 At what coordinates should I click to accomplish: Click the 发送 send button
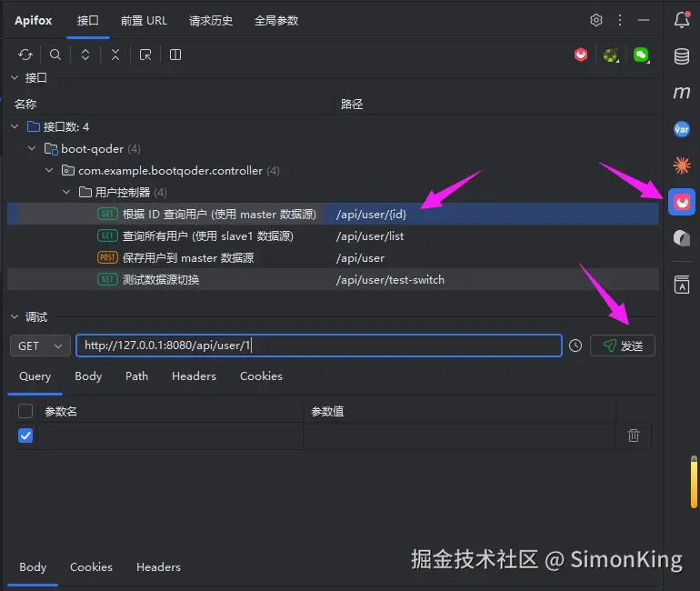coord(623,346)
